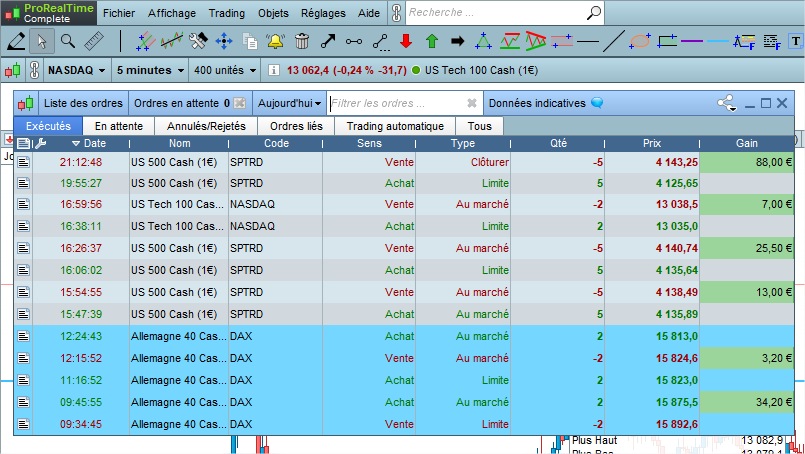
Task: Open the Fichier menu
Action: [119, 13]
